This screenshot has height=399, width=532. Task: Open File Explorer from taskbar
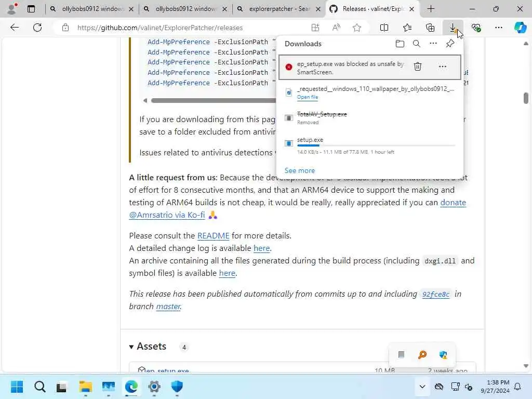pos(86,387)
